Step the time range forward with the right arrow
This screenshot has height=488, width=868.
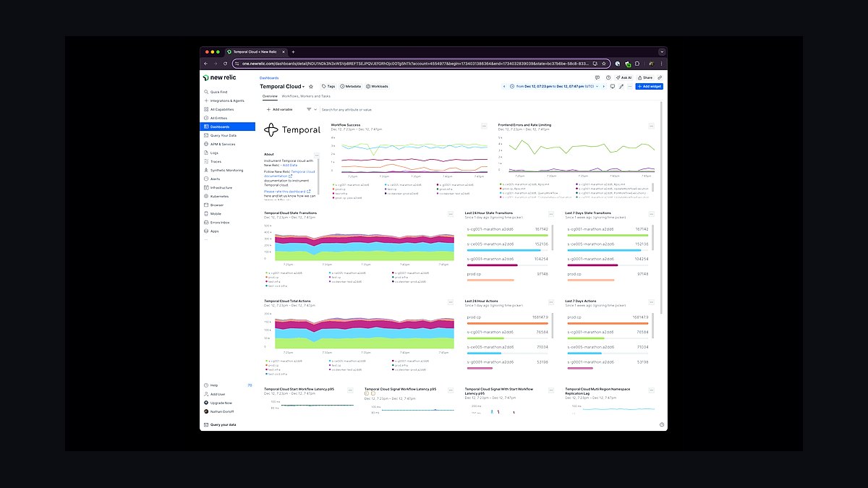coord(603,86)
